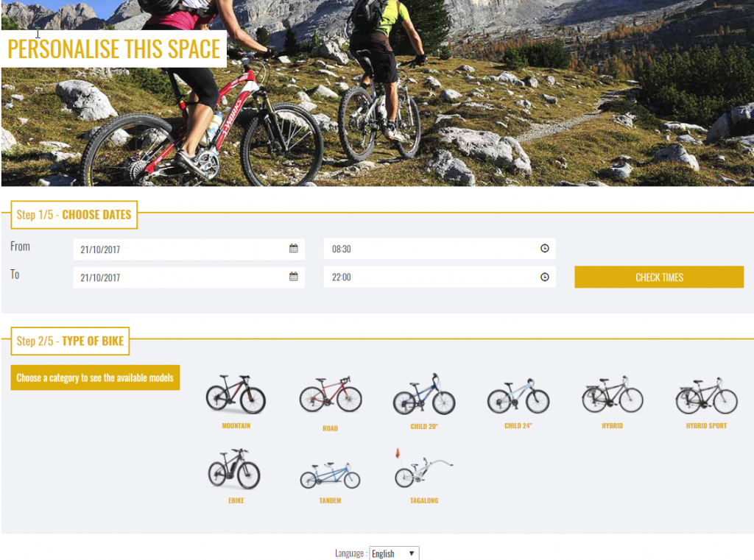Choose the Road bike category
The height and width of the screenshot is (560, 754).
(x=330, y=394)
